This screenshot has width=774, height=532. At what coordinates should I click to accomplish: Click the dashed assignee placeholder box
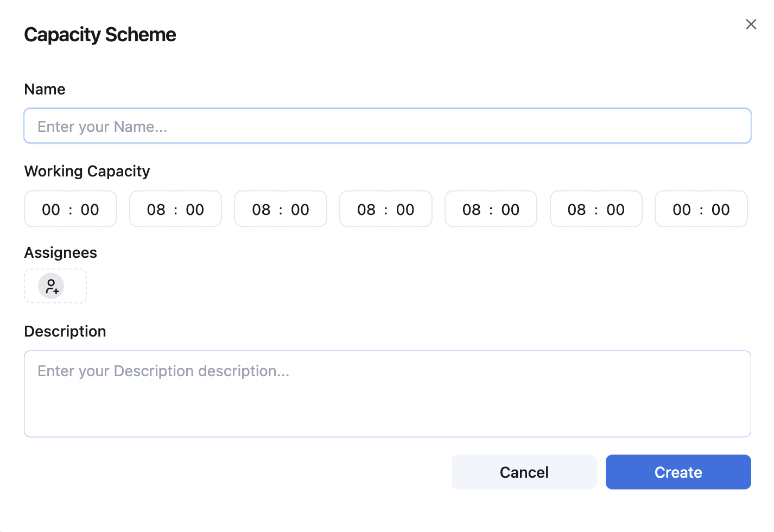point(55,286)
